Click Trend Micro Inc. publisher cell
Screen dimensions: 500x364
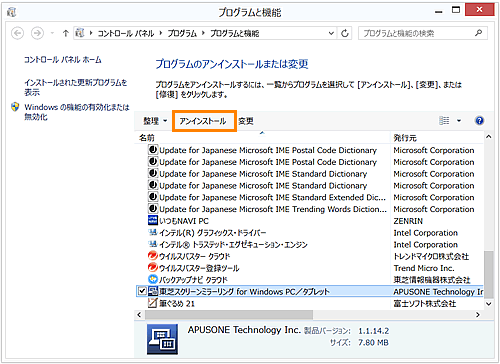coord(424,268)
